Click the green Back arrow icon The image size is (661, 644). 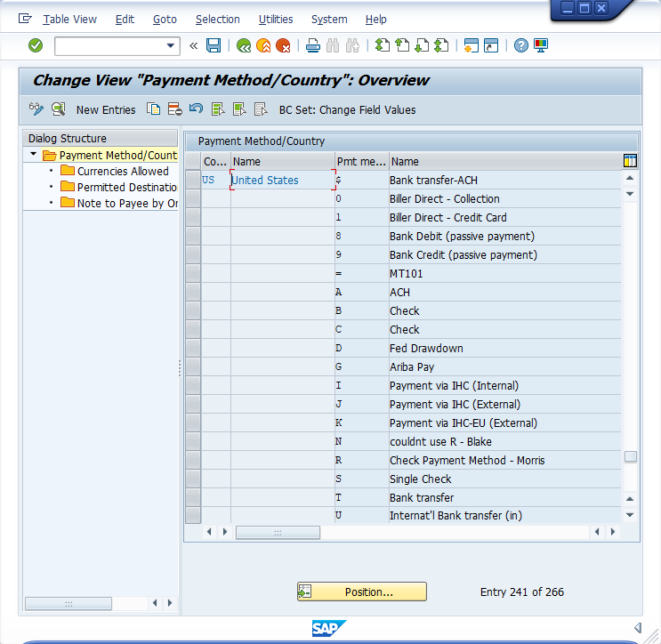coord(243,45)
